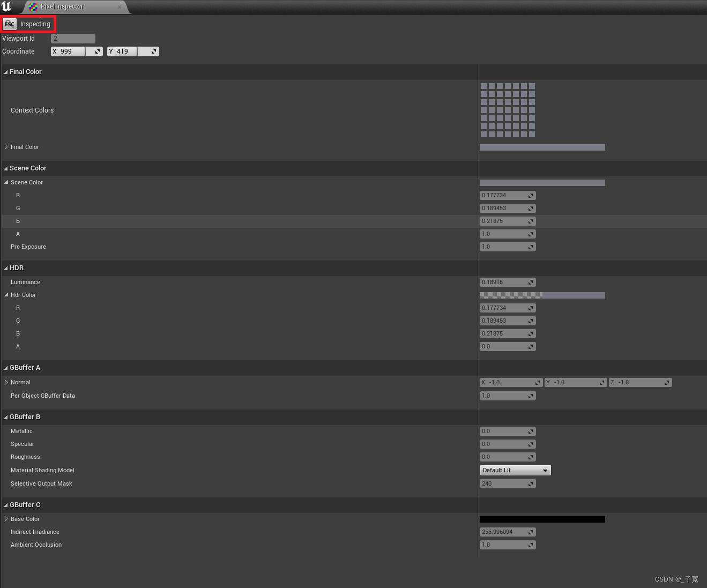Edit the Normal Z component field
This screenshot has width=707, height=588.
[640, 383]
